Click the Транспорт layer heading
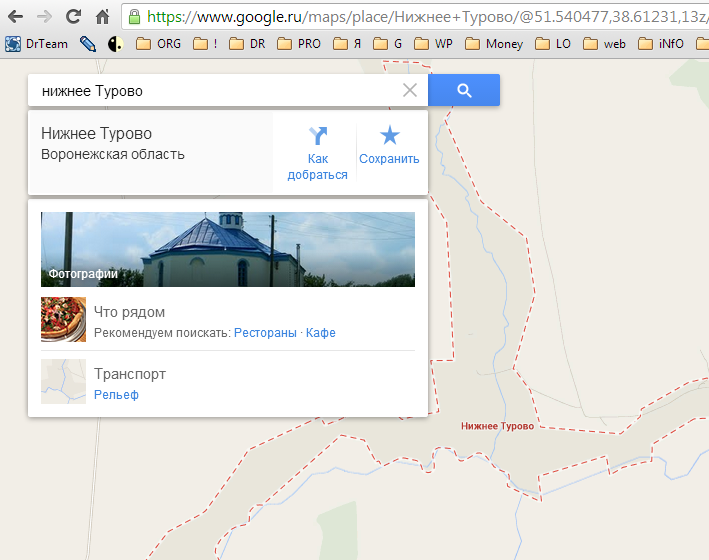Viewport: 709px width, 560px height. click(130, 374)
